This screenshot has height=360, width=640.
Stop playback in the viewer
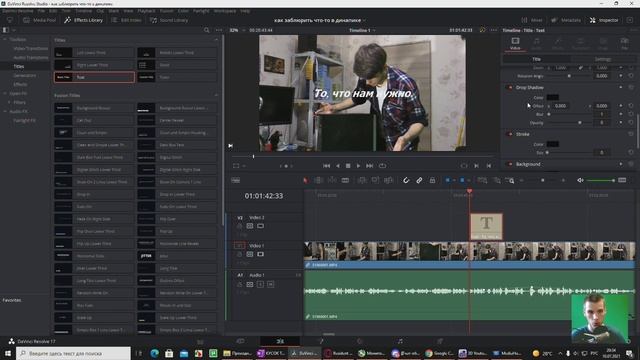348,166
